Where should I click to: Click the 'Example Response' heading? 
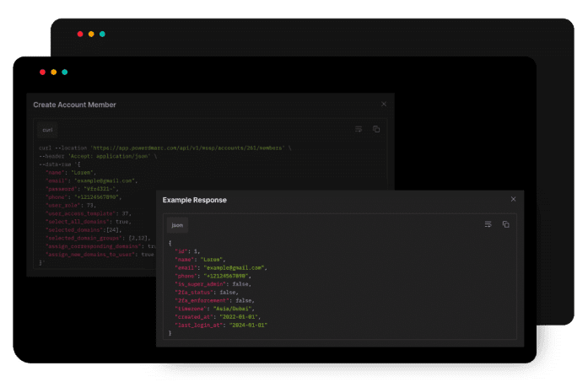(194, 200)
